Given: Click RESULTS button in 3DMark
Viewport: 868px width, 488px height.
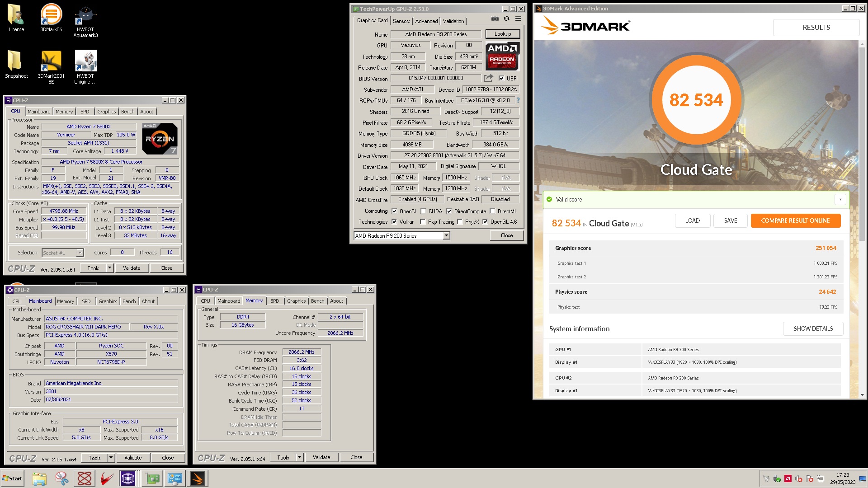Looking at the screenshot, I should tap(816, 27).
